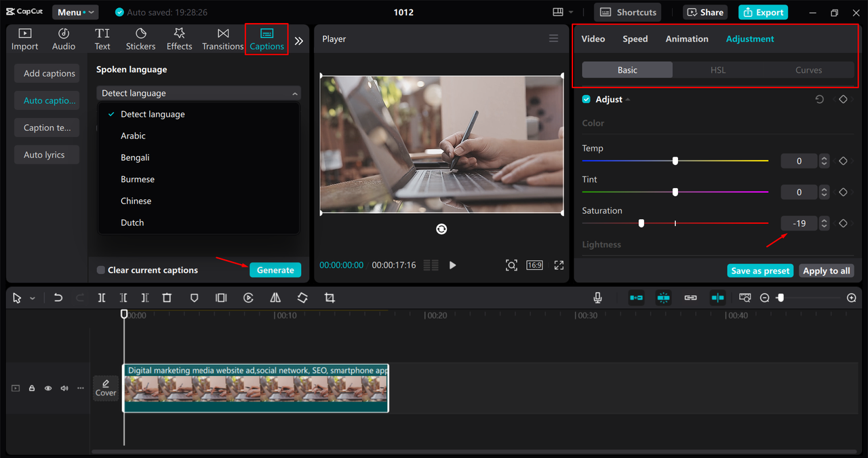This screenshot has width=868, height=458.
Task: Toggle the main track magnet
Action: coord(636,298)
